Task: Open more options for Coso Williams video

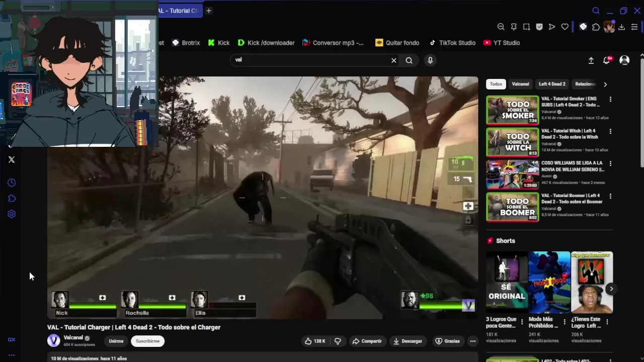Action: [610, 164]
